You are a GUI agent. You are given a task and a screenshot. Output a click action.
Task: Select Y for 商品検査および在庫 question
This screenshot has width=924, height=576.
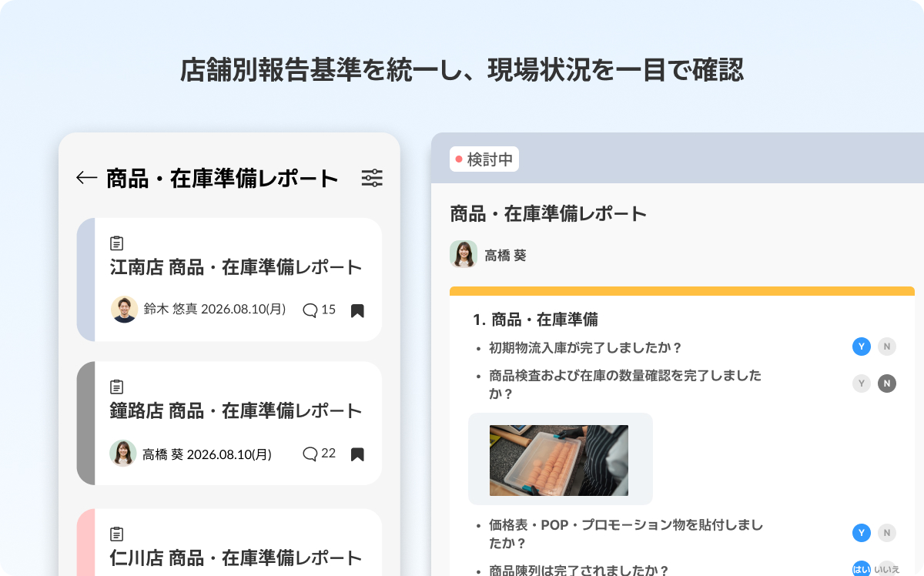(862, 383)
